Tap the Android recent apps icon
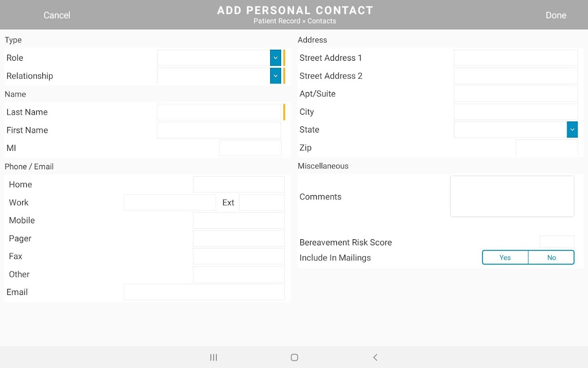The image size is (588, 368). (x=214, y=357)
